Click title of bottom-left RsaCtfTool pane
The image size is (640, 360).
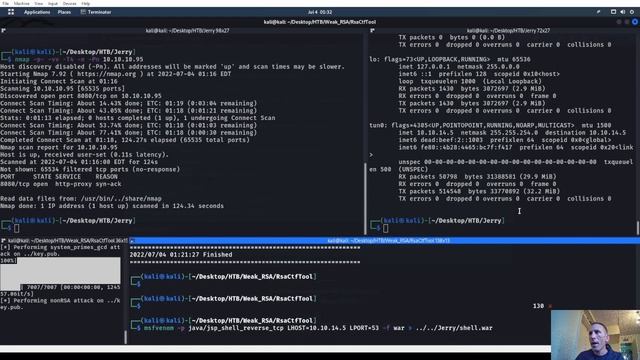(68, 241)
